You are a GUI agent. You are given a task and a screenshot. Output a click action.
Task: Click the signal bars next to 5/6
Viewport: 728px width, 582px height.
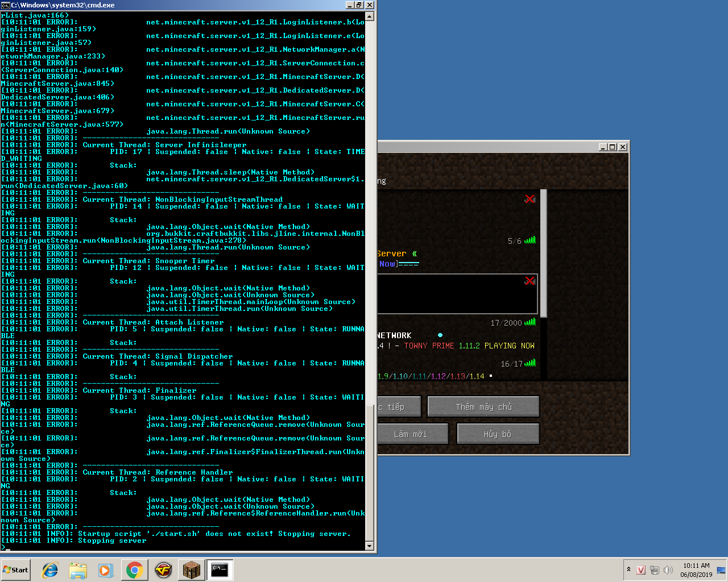point(530,240)
